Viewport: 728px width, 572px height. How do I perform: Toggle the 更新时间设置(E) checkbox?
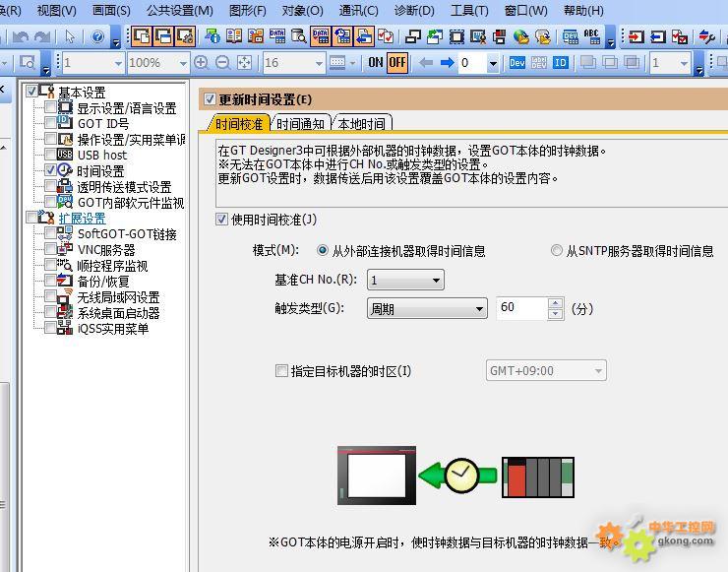click(210, 99)
